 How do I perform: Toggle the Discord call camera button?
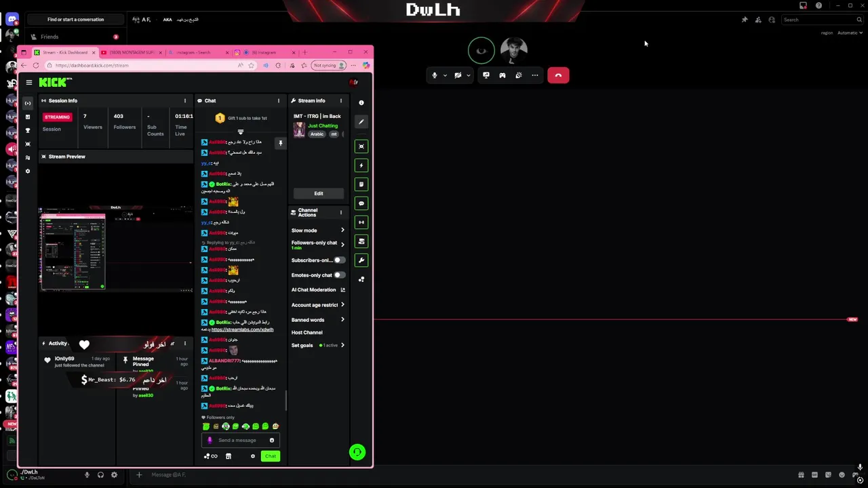(458, 75)
